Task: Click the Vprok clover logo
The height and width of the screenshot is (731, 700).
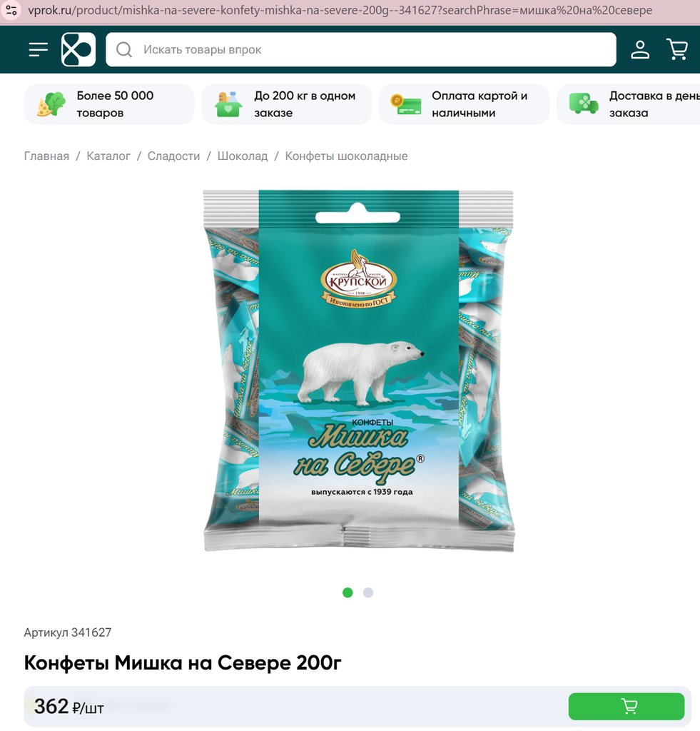Action: [x=78, y=49]
